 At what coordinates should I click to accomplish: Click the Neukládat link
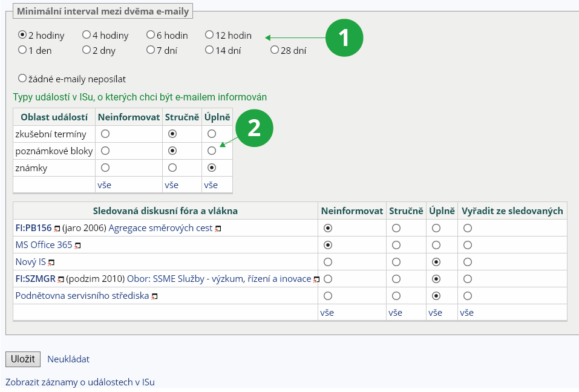(x=68, y=359)
